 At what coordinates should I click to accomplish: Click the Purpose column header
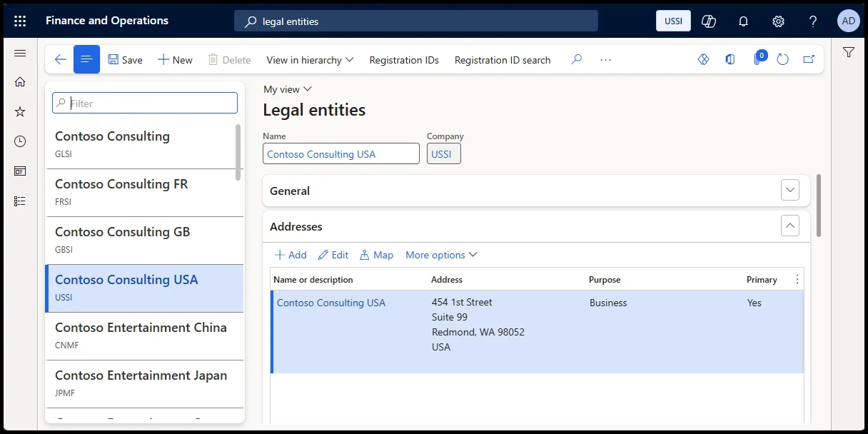(605, 280)
